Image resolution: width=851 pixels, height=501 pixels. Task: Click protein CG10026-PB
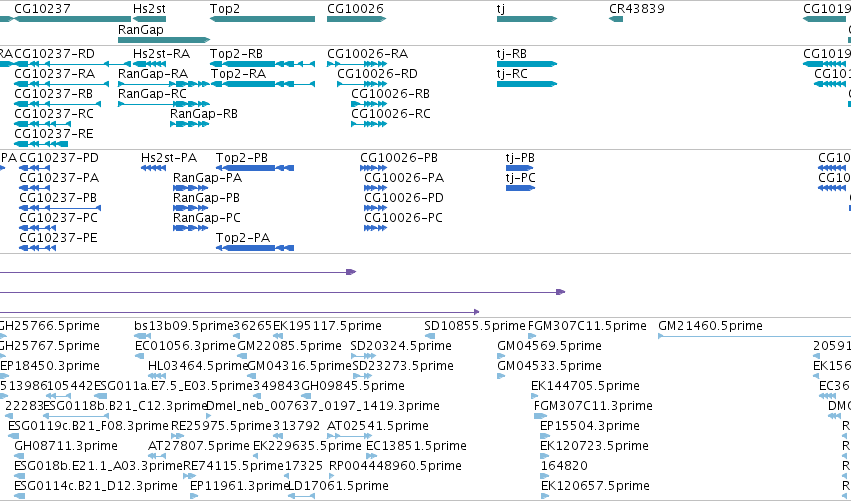tap(399, 158)
